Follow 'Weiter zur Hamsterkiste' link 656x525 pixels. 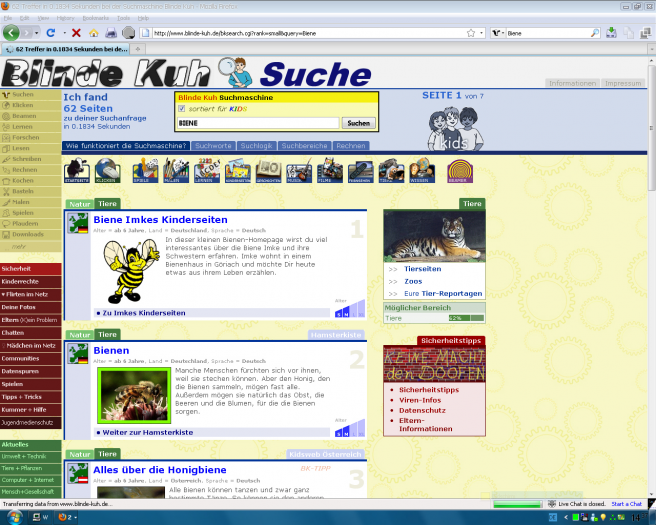[x=148, y=433]
